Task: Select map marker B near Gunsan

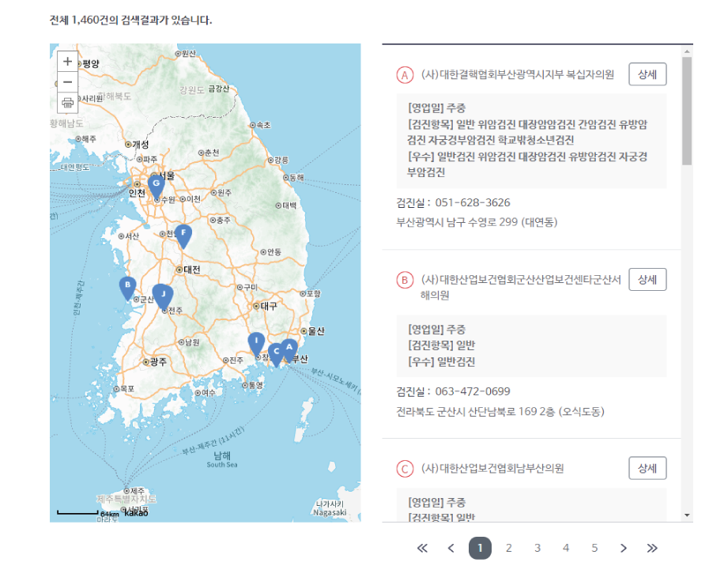Action: point(126,285)
